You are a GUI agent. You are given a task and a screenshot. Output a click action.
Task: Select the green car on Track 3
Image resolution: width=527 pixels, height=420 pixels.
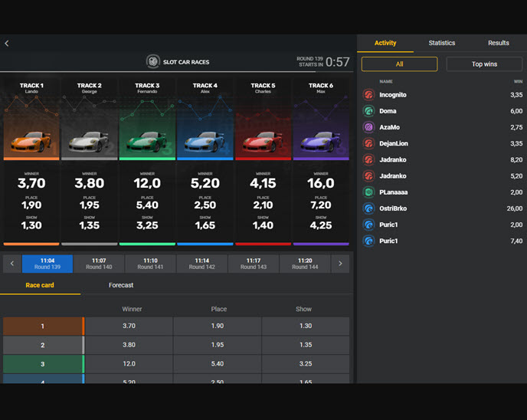147,143
